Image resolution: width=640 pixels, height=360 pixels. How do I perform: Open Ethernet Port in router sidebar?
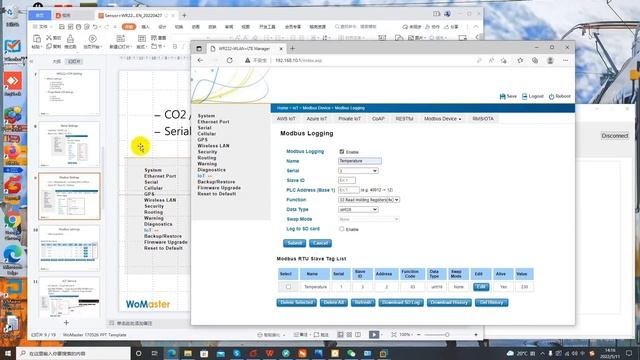tap(213, 122)
